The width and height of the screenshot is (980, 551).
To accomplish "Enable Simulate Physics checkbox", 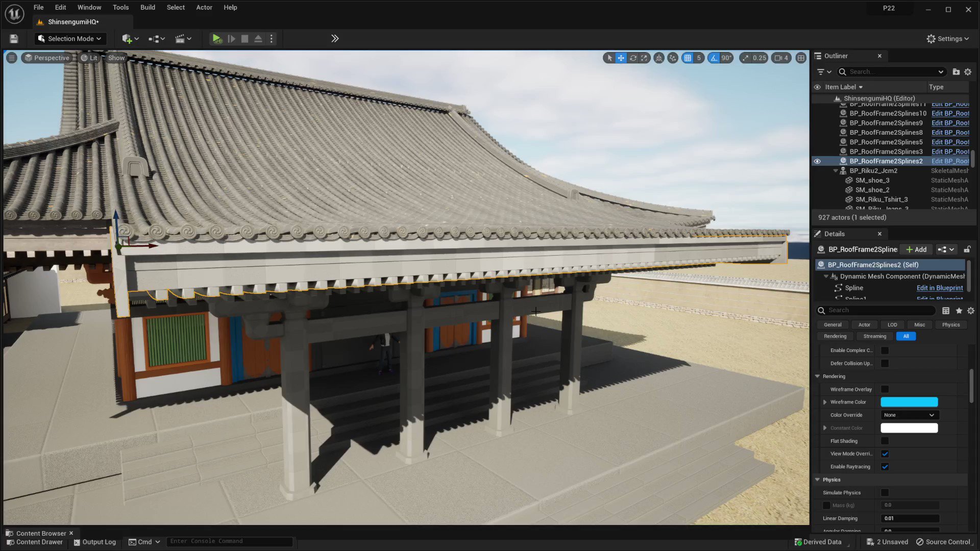I will click(885, 492).
